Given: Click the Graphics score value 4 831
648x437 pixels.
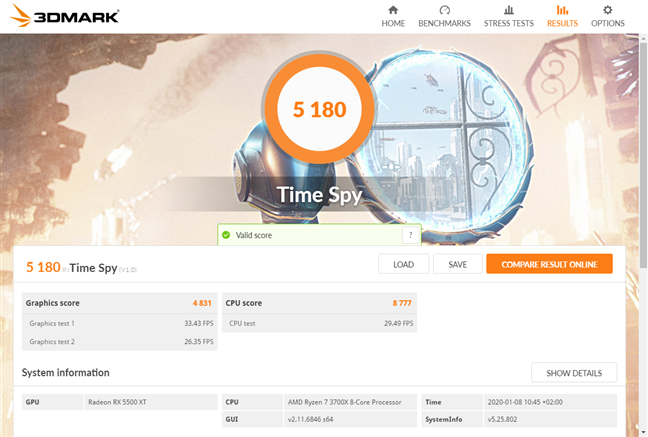Looking at the screenshot, I should pyautogui.click(x=202, y=303).
